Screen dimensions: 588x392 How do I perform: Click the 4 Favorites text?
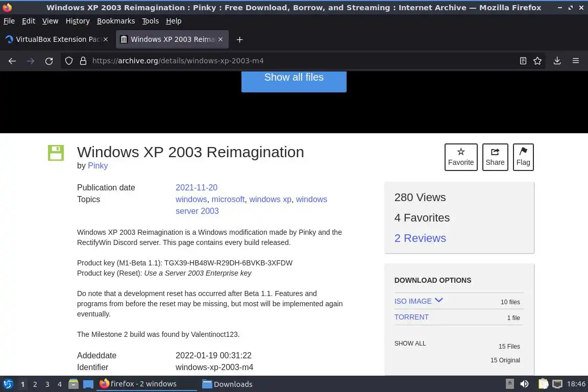[x=422, y=217]
